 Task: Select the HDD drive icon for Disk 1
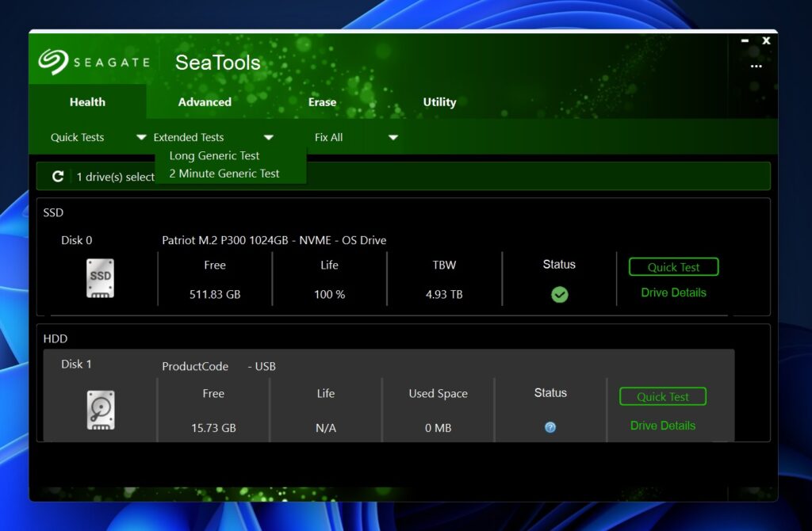pos(99,409)
